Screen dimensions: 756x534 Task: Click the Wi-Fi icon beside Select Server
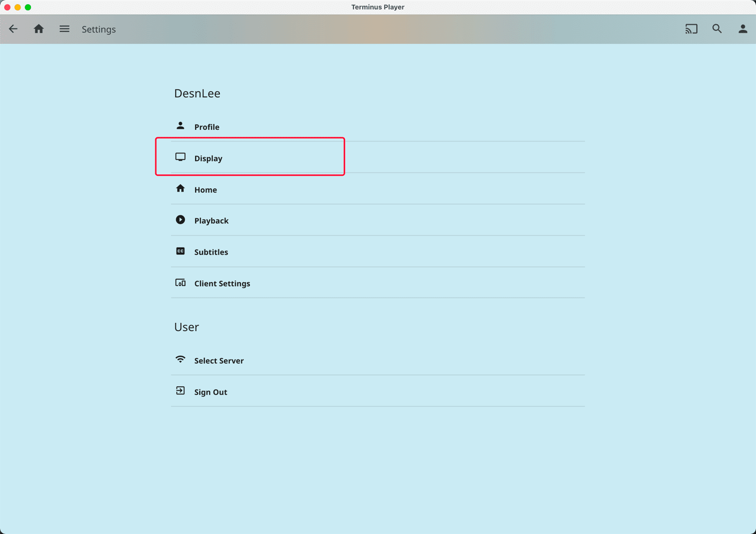tap(180, 359)
